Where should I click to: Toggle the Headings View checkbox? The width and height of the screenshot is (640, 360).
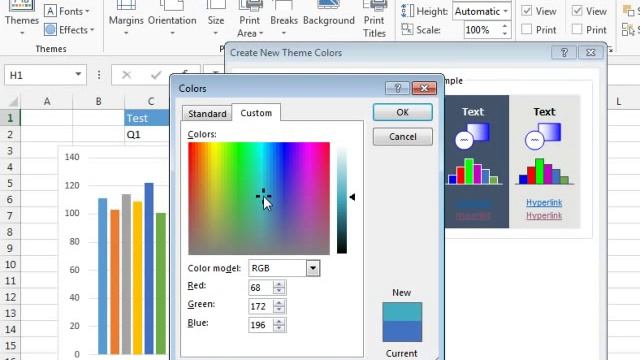(577, 11)
